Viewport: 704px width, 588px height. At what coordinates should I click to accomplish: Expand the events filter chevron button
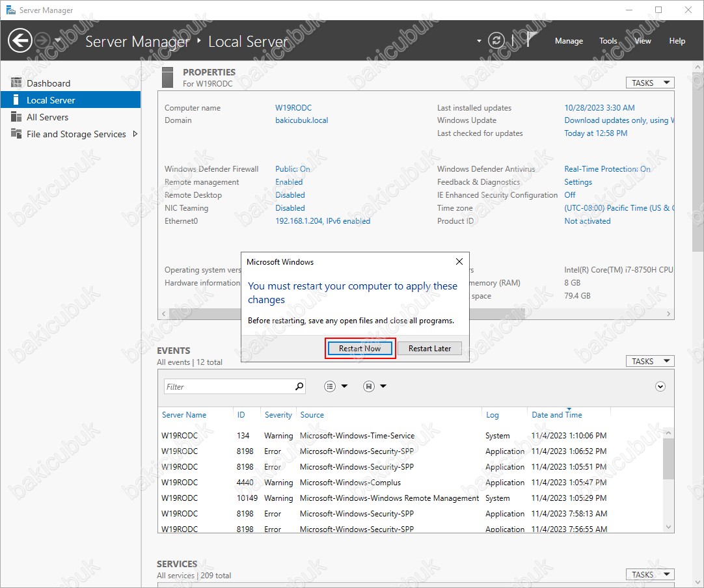(660, 386)
